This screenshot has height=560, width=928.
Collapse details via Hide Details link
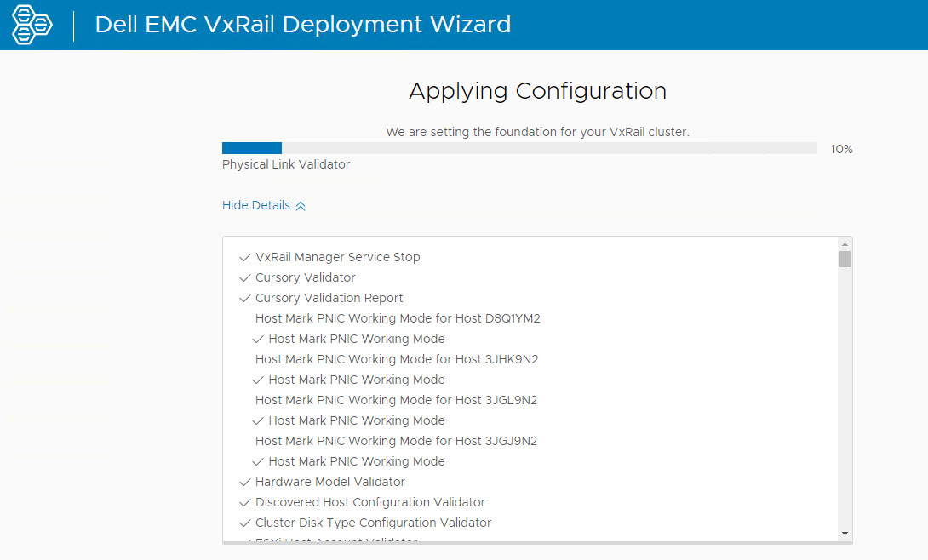(x=256, y=206)
